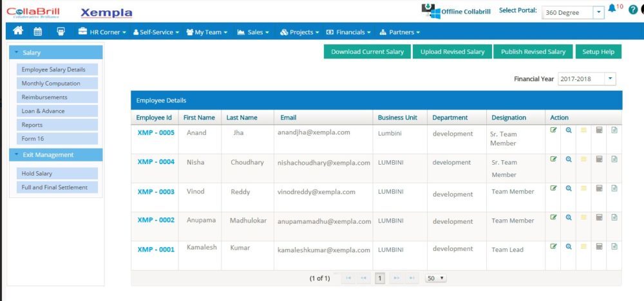Image resolution: width=644 pixels, height=301 pixels.
Task: Open employee link XMP - 0003
Action: 156,192
